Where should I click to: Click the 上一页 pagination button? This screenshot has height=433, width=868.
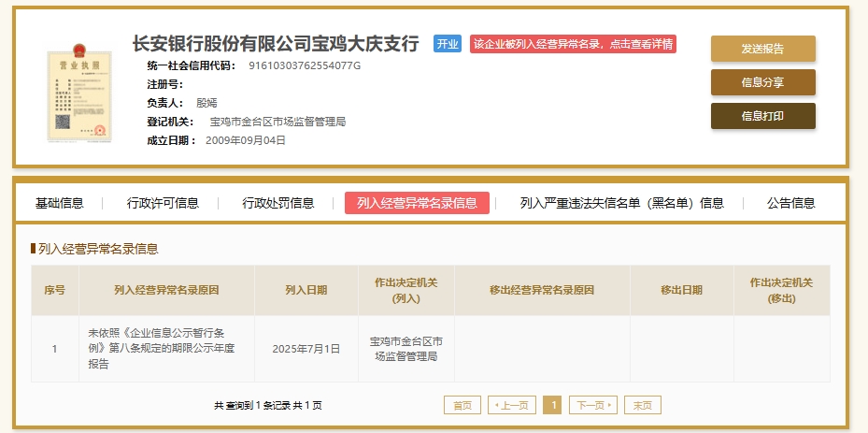[x=512, y=405]
